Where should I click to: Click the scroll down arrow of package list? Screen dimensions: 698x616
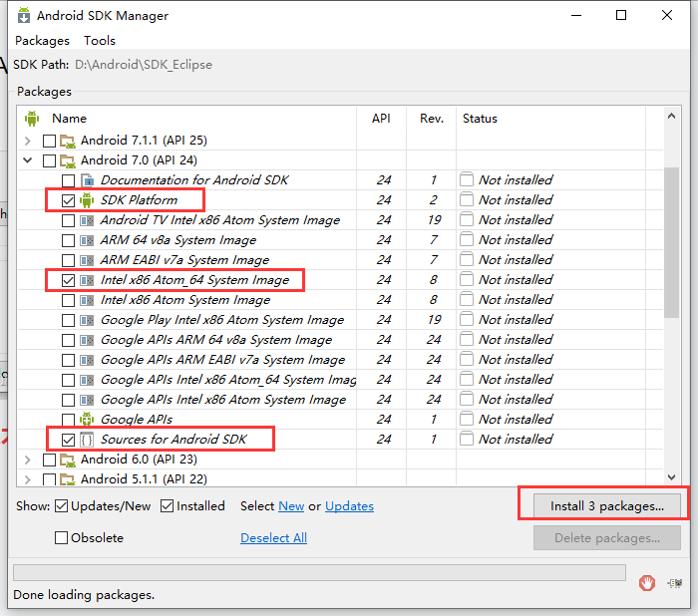click(671, 477)
